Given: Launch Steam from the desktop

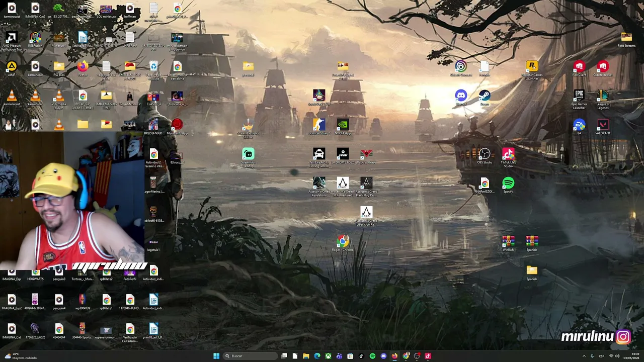Looking at the screenshot, I should [485, 99].
